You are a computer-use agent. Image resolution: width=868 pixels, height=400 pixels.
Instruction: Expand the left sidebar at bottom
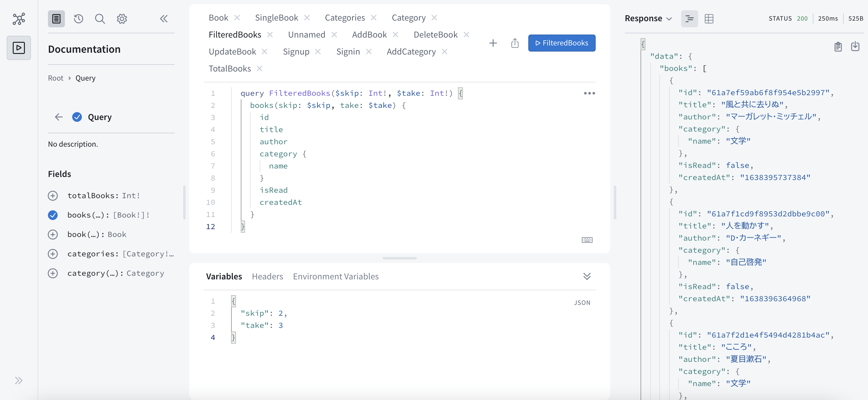19,381
